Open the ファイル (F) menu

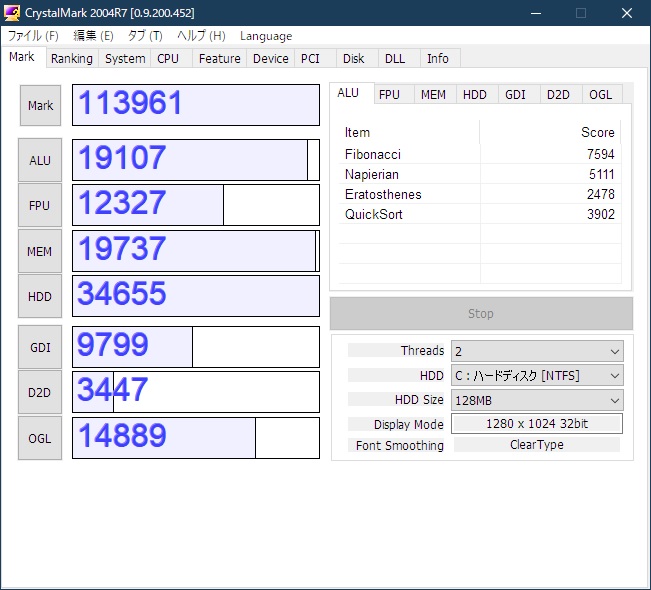point(33,36)
